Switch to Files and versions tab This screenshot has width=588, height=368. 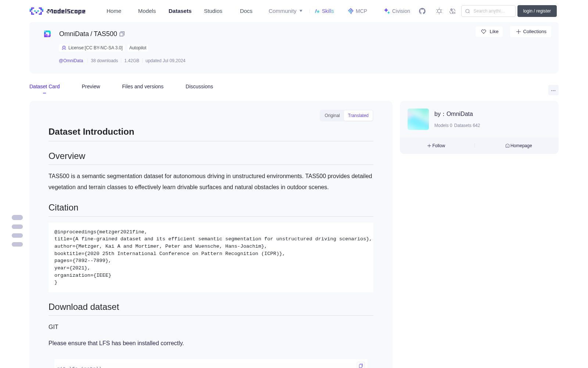click(143, 86)
